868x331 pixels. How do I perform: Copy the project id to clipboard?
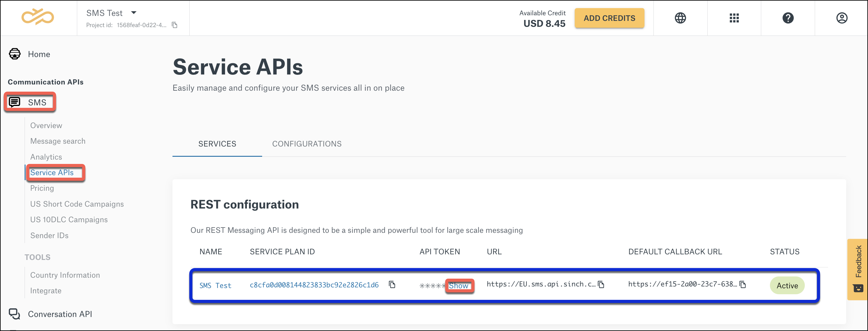pos(175,25)
